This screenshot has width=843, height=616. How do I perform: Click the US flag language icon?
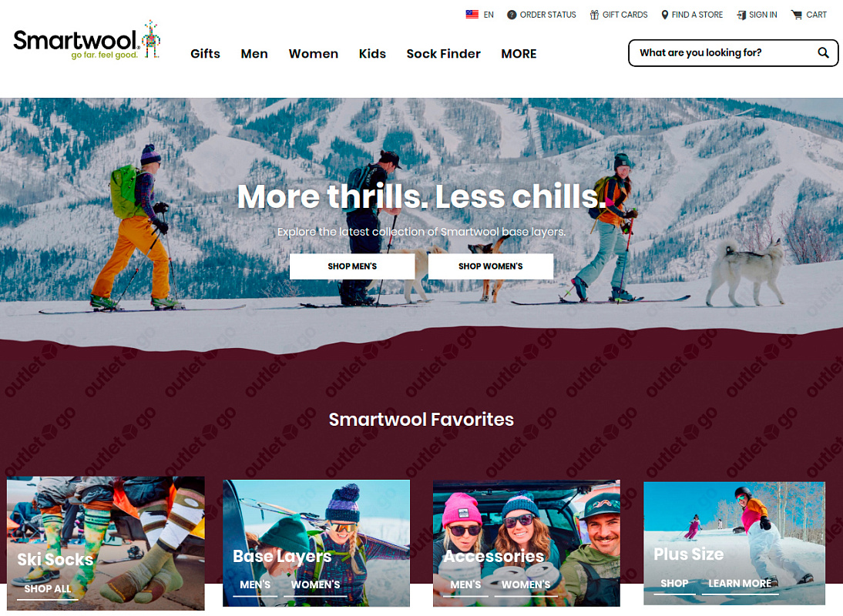tap(472, 15)
